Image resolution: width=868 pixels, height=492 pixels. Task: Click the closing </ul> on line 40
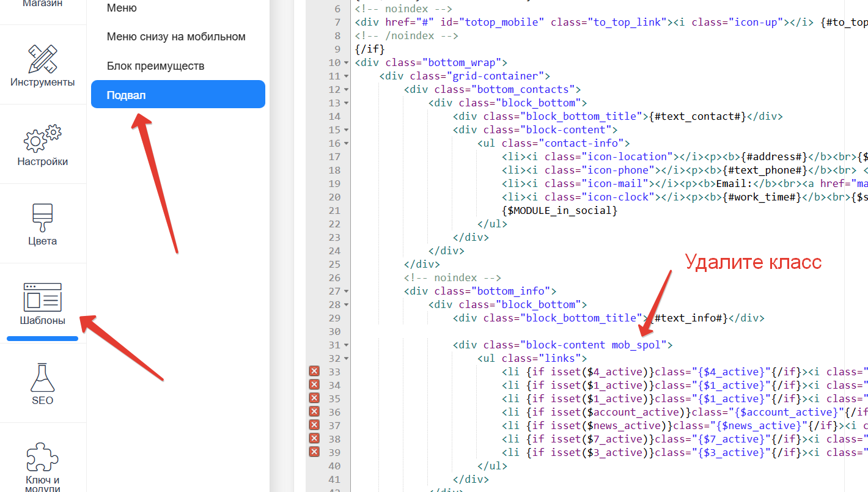pos(492,466)
